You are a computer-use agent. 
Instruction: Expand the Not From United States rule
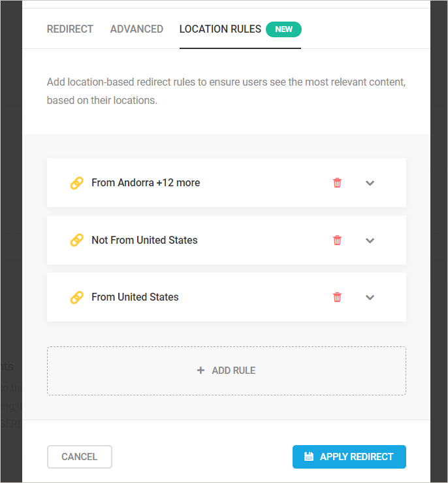click(x=370, y=241)
